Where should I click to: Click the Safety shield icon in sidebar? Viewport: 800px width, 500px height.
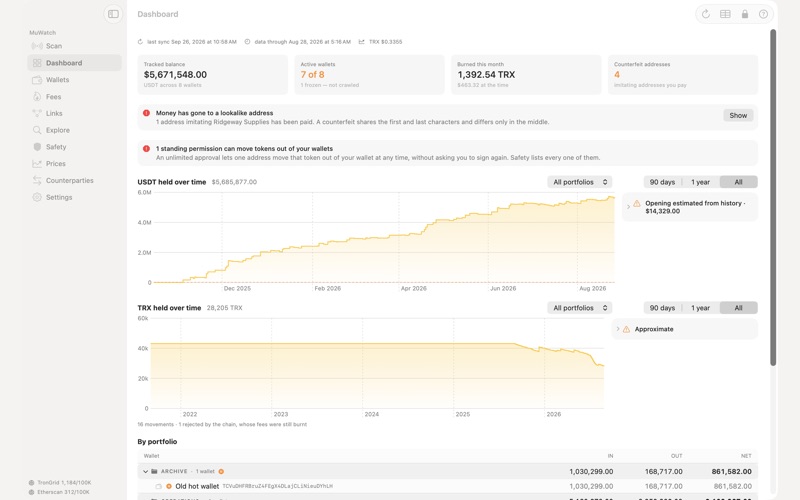(x=37, y=147)
